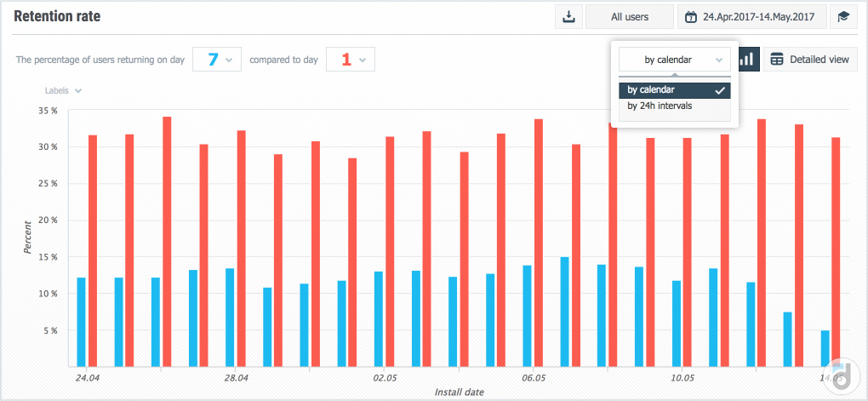Click the red bar above 02.05
The image size is (868, 401).
[390, 250]
